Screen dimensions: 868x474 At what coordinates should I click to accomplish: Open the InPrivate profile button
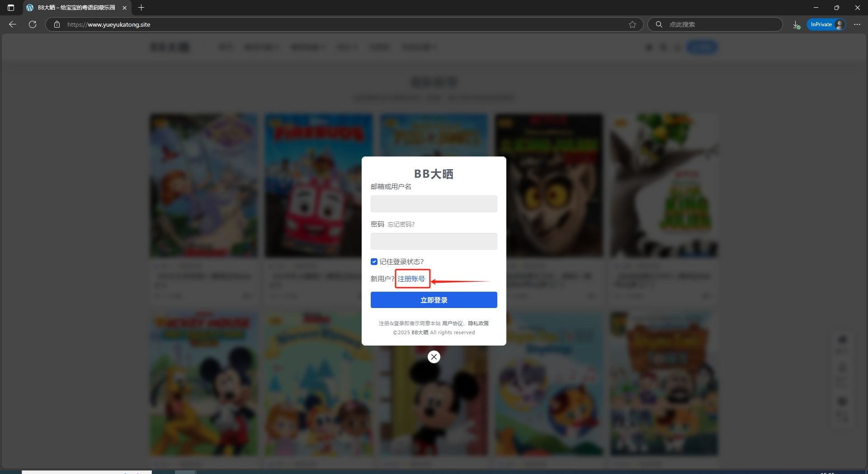(x=826, y=24)
